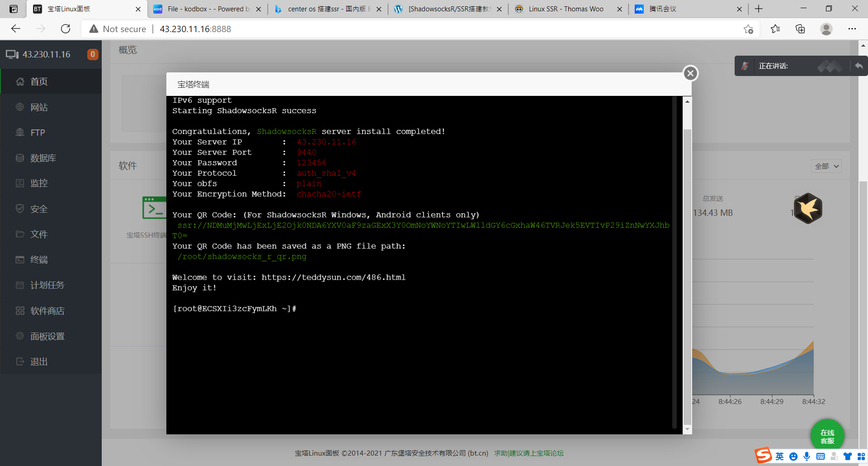This screenshot has width=868, height=466.
Task: Open the browser favorites list
Action: (x=775, y=29)
